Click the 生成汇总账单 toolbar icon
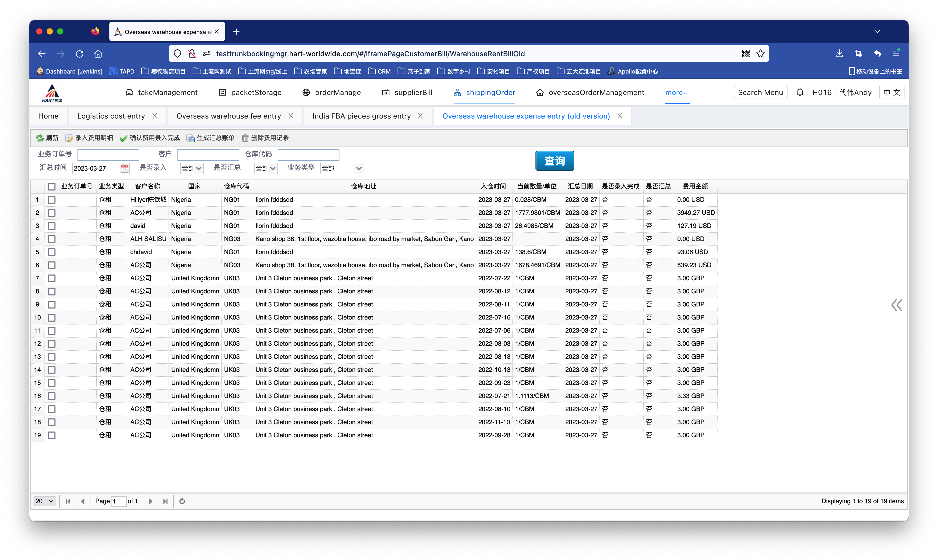This screenshot has height=560, width=938. [x=191, y=138]
